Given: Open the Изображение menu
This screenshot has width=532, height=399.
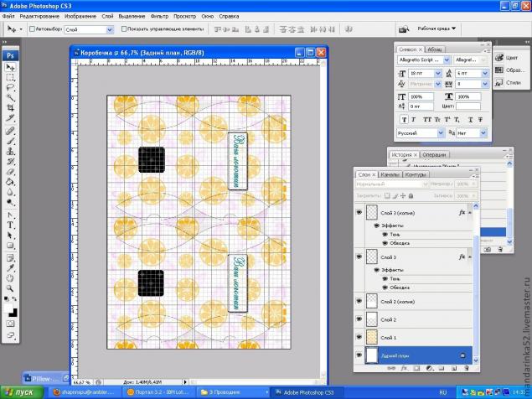Looking at the screenshot, I should tap(80, 16).
